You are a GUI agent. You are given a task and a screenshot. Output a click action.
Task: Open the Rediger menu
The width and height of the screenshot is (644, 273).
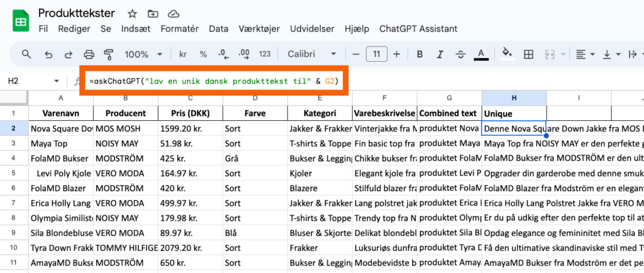[x=74, y=29]
